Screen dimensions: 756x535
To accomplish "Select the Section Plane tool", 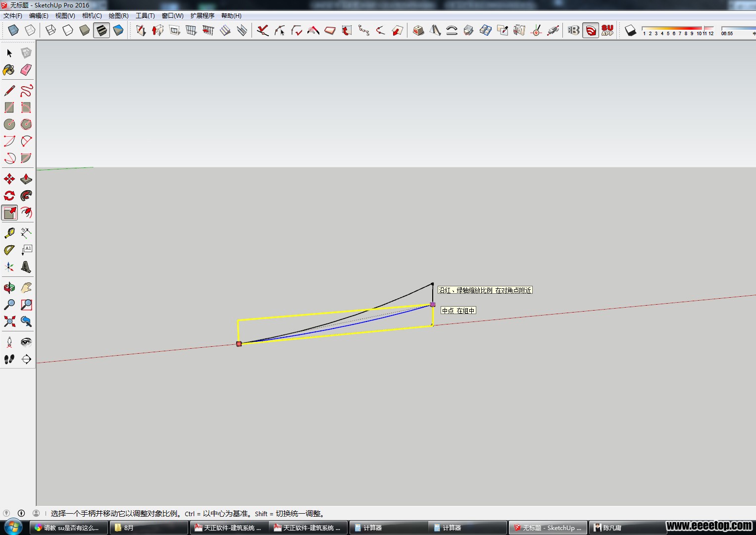I will (x=26, y=359).
